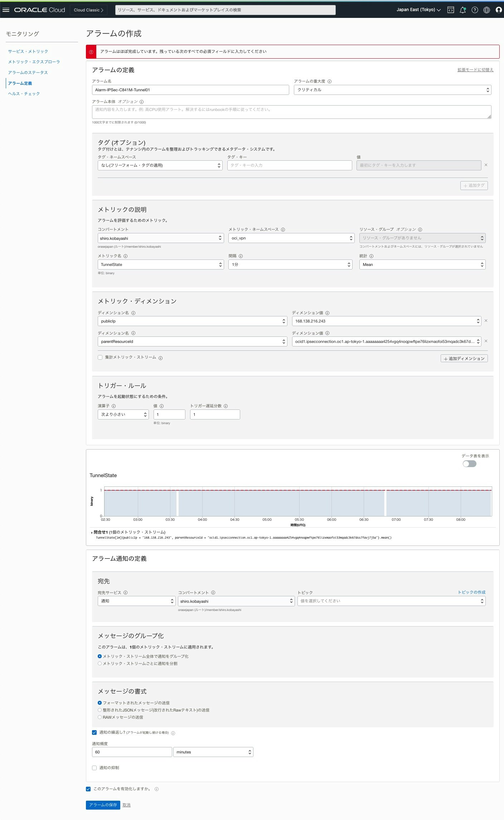Click the 拡張モードに切替え link
The image size is (504, 820).
tap(475, 70)
